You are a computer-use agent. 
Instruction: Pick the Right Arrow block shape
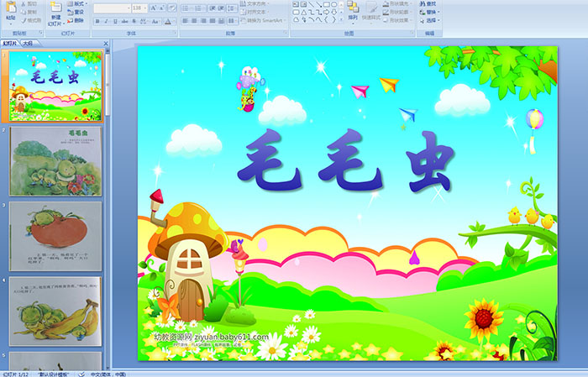coord(326,13)
